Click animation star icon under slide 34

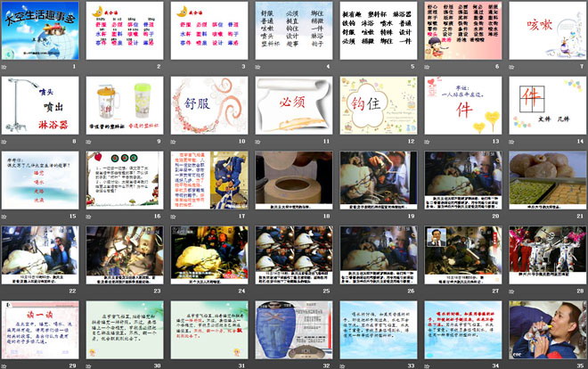[x=427, y=366]
